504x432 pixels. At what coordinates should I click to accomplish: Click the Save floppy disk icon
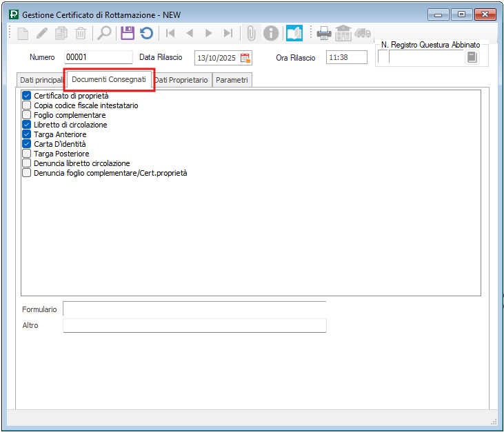pos(128,33)
